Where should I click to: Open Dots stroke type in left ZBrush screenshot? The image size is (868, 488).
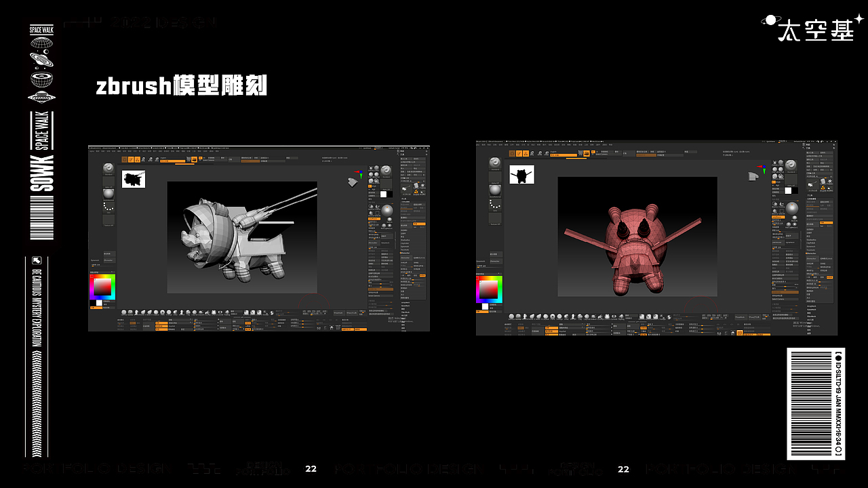click(x=108, y=207)
